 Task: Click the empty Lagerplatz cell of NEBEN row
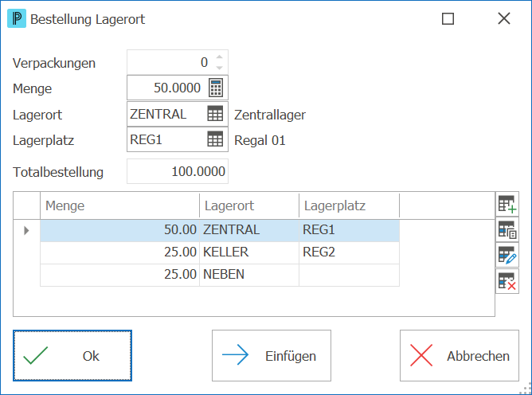350,275
